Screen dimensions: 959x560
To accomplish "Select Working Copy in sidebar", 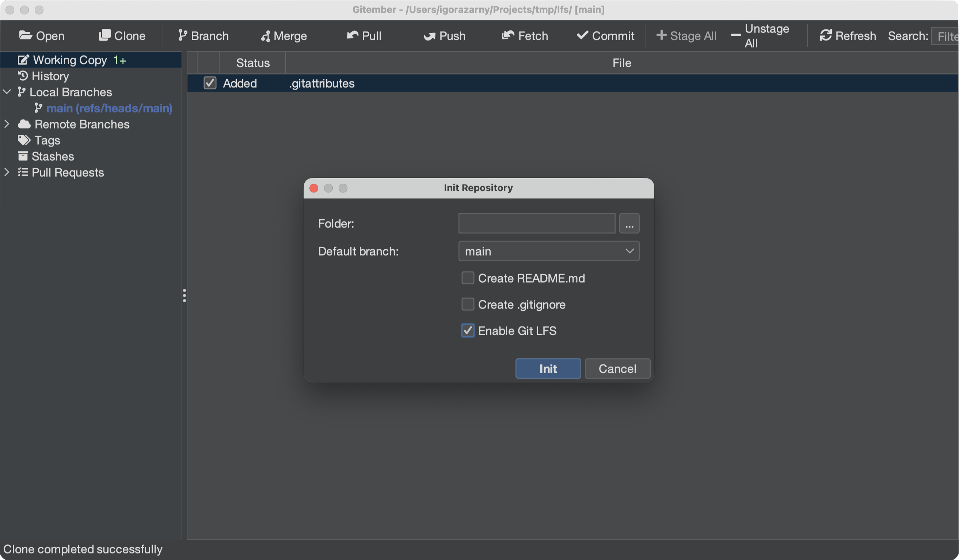I will [x=91, y=60].
